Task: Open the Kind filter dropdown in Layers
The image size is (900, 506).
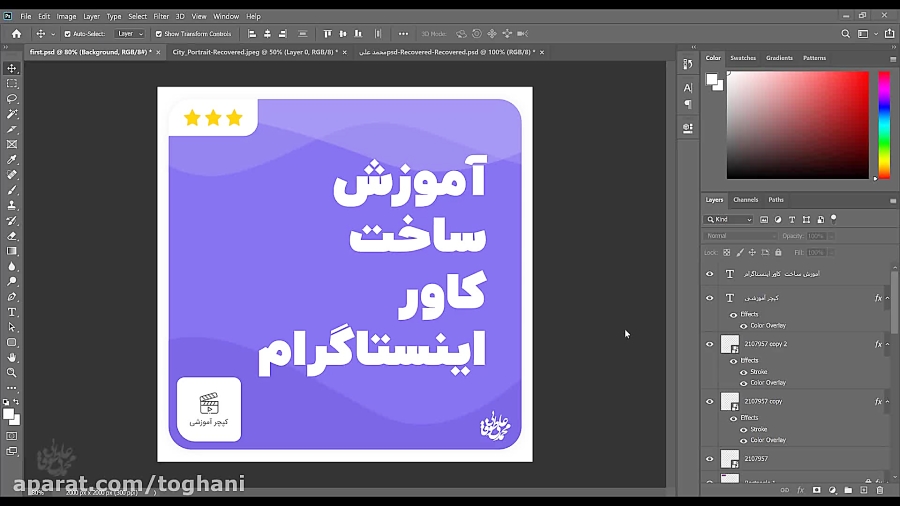Action: (x=730, y=219)
